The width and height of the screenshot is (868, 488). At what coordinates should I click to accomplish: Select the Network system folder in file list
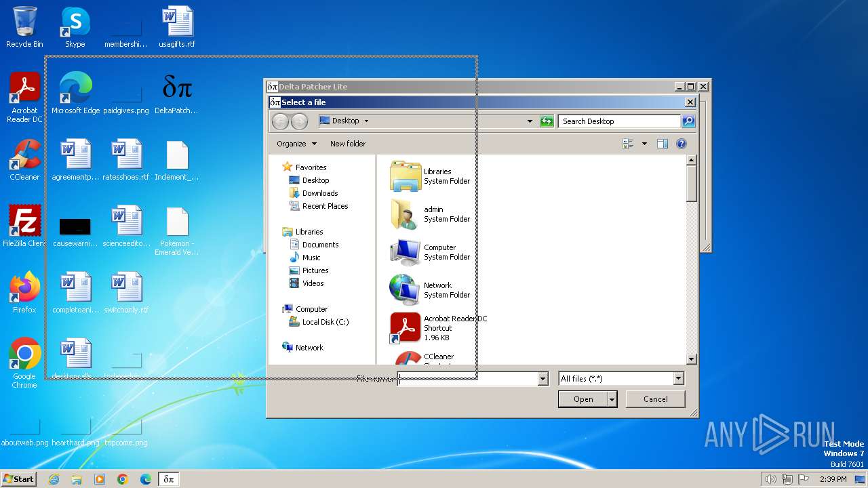click(x=431, y=290)
